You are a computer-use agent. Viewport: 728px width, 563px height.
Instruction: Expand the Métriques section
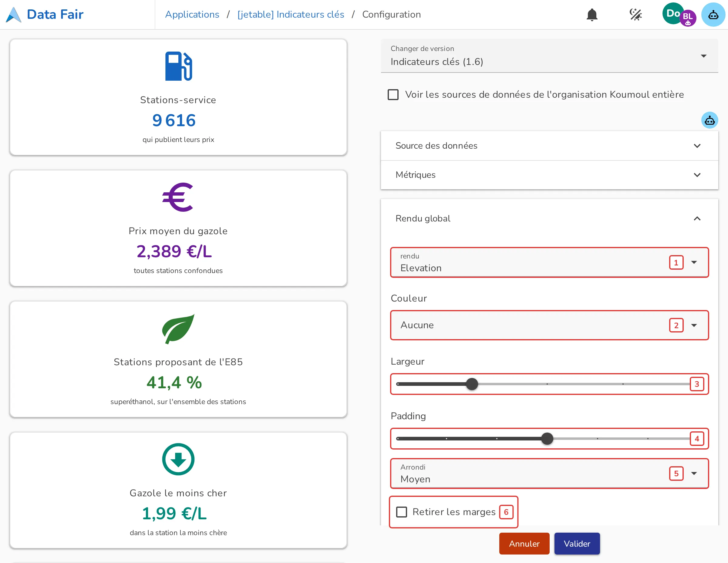tap(549, 175)
